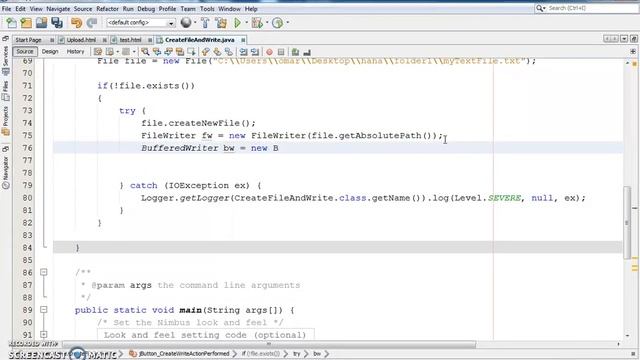640x360 pixels.
Task: Click the Last Edit icon in editor toolbar
Action: click(98, 52)
